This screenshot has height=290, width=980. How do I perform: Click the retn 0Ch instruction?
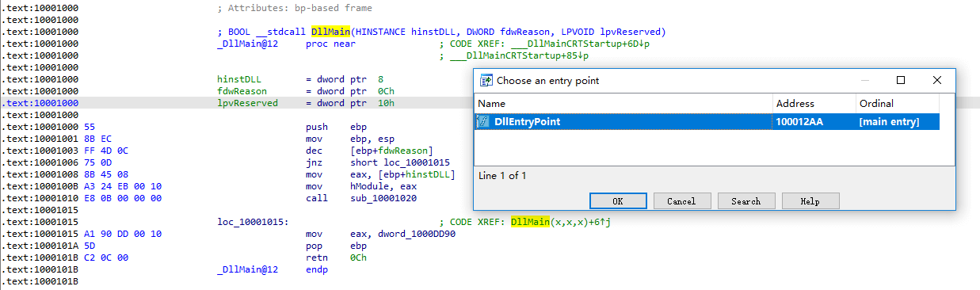(x=337, y=258)
